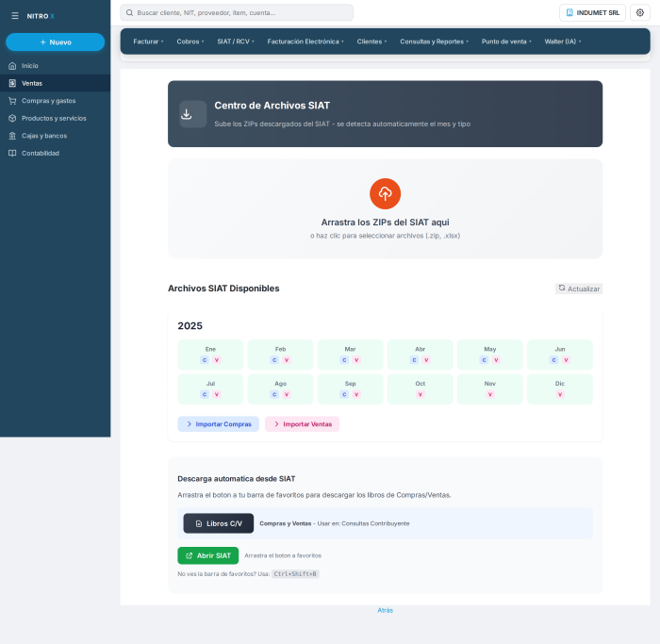Open Contabilidad section

(x=55, y=153)
